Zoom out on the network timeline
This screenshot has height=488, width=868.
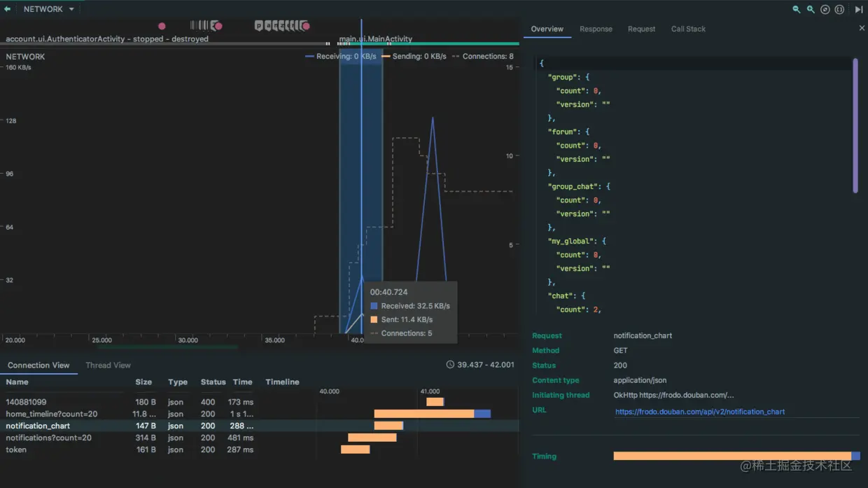click(797, 10)
